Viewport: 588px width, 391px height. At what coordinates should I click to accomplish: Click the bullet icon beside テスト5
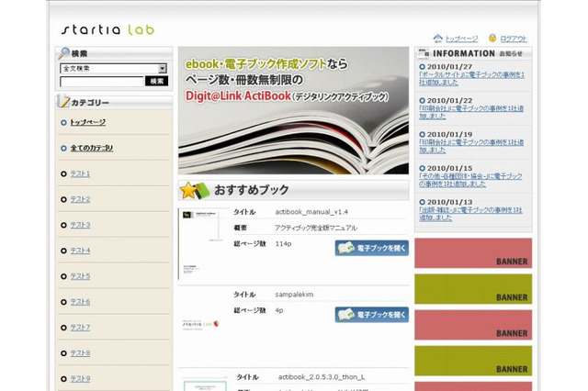(63, 276)
